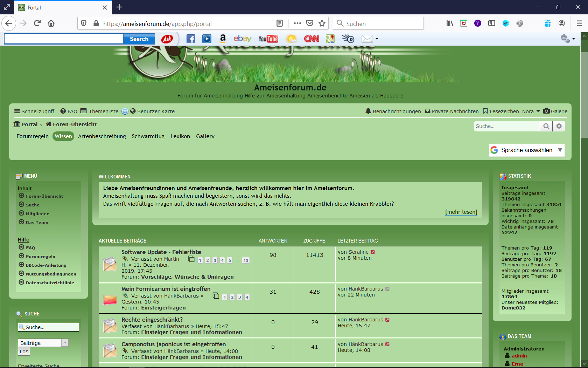Expand the Nora user dropdown

coord(531,111)
